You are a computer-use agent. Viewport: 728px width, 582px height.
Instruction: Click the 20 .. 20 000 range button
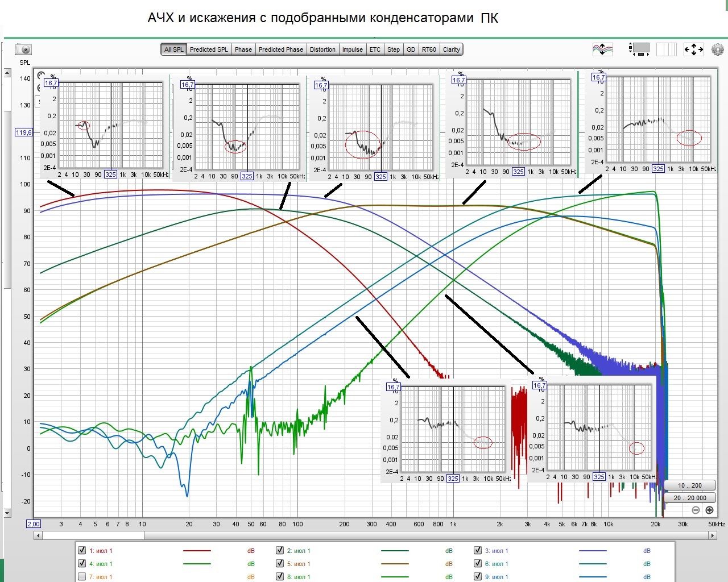click(689, 498)
